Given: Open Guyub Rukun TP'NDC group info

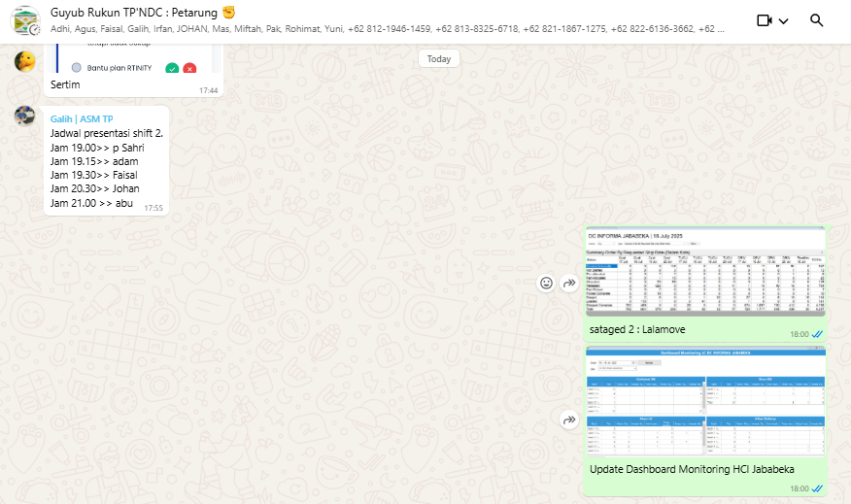Looking at the screenshot, I should click(143, 13).
